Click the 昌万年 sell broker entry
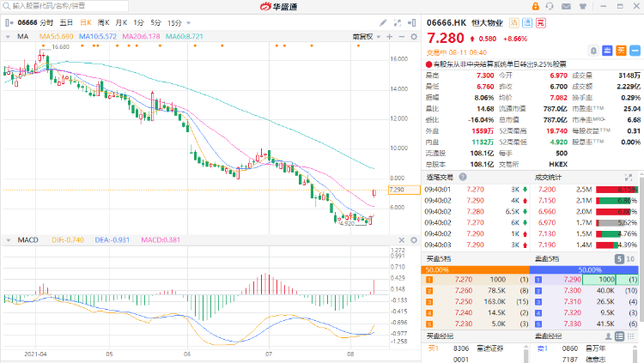644x363 pixels. 595,348
